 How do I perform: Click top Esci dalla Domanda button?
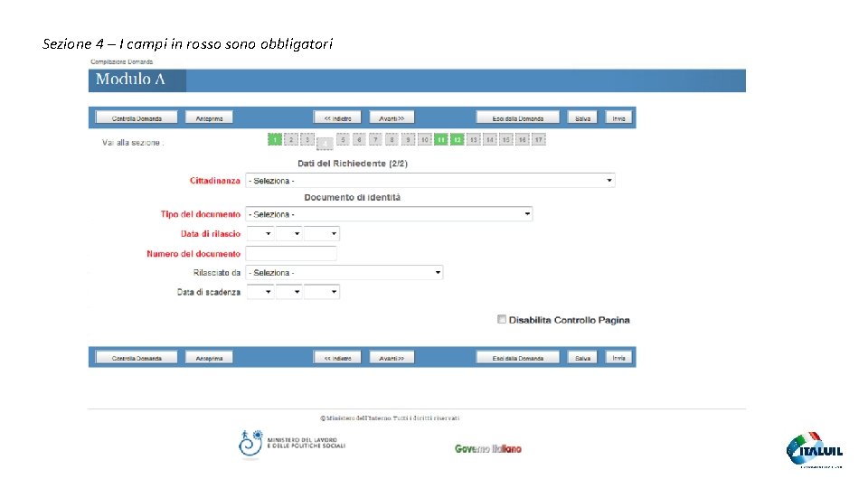click(x=517, y=117)
